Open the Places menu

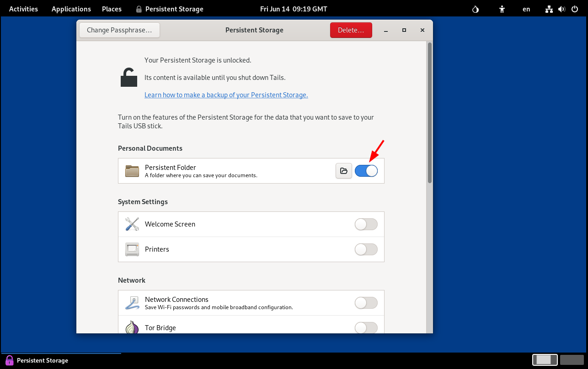[x=112, y=9]
